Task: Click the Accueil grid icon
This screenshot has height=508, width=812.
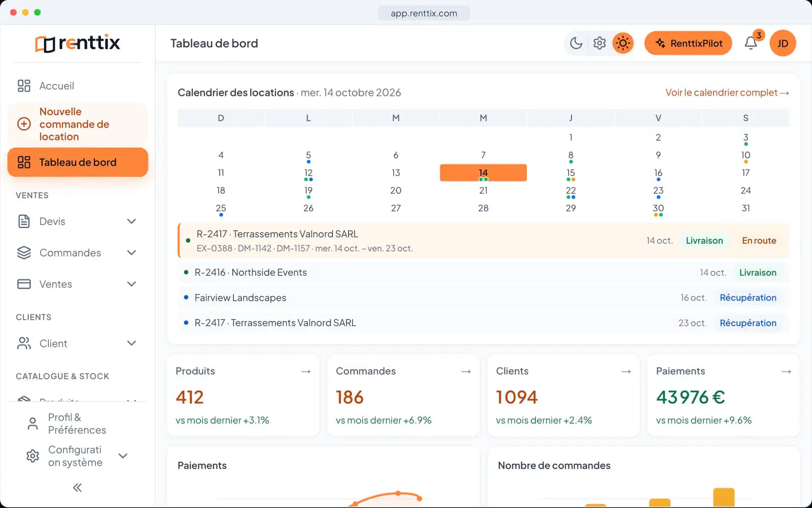Action: [x=24, y=86]
